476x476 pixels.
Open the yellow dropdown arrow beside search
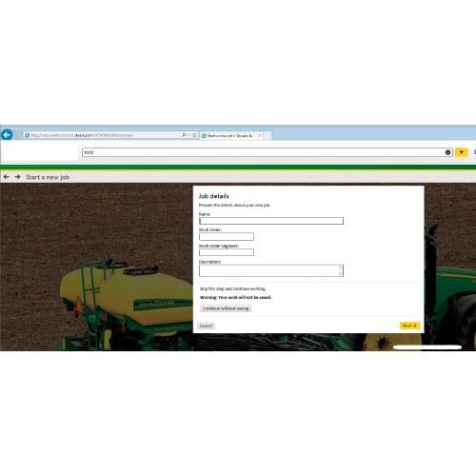coord(462,152)
